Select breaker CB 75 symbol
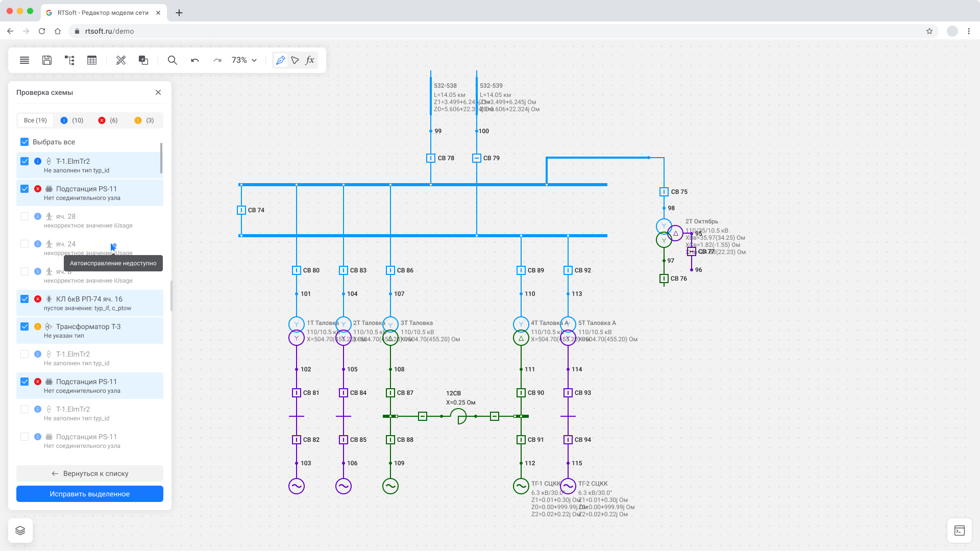This screenshot has width=980, height=554. point(664,192)
